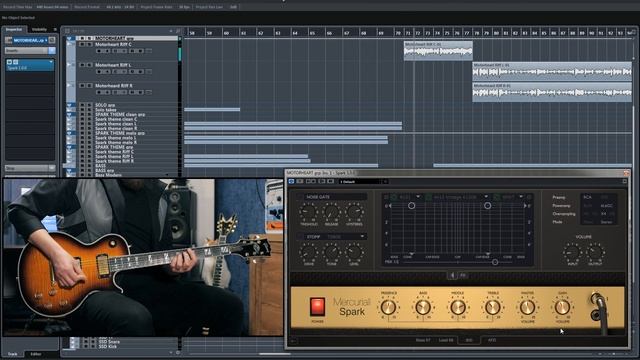This screenshot has height=360, width=640.
Task: Click the Master volume knob on the amp
Action: point(527,307)
